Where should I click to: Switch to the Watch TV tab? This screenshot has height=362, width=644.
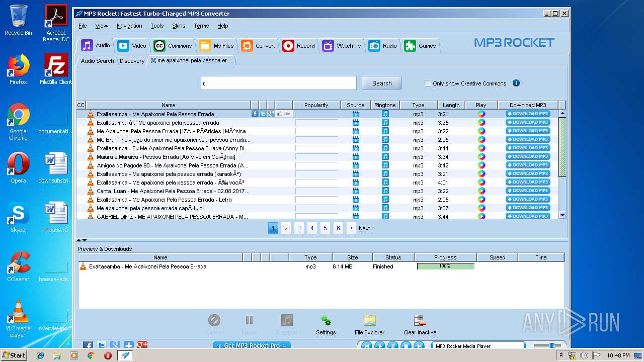pyautogui.click(x=342, y=46)
